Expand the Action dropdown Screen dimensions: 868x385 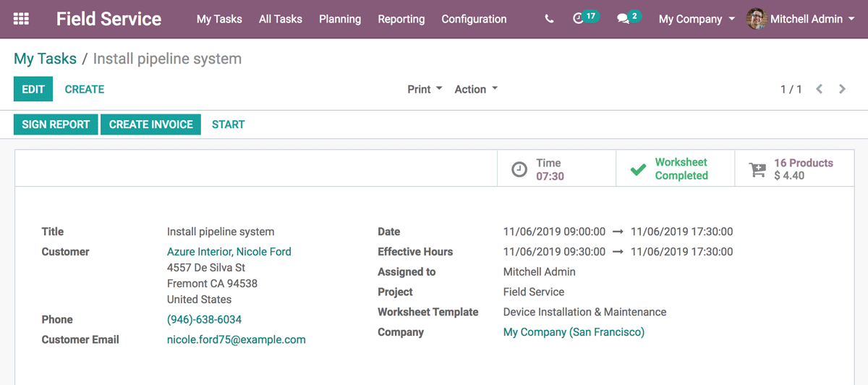pyautogui.click(x=476, y=89)
